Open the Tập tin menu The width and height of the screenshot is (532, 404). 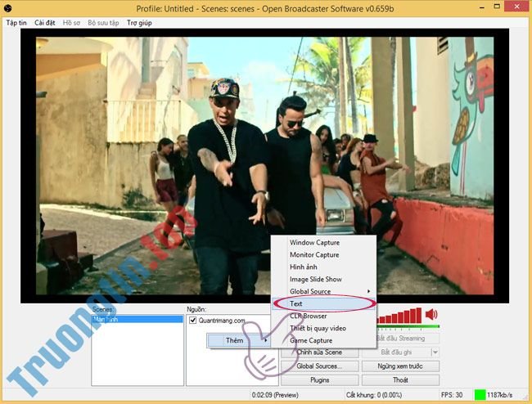(16, 23)
